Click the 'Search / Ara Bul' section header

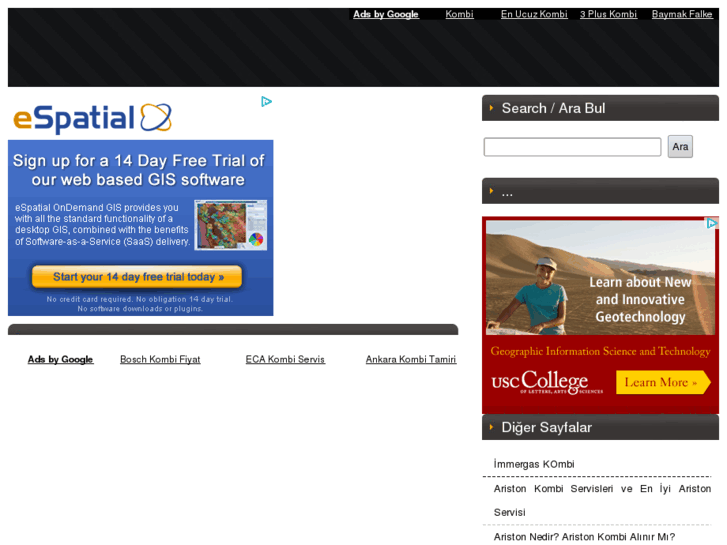(x=600, y=108)
